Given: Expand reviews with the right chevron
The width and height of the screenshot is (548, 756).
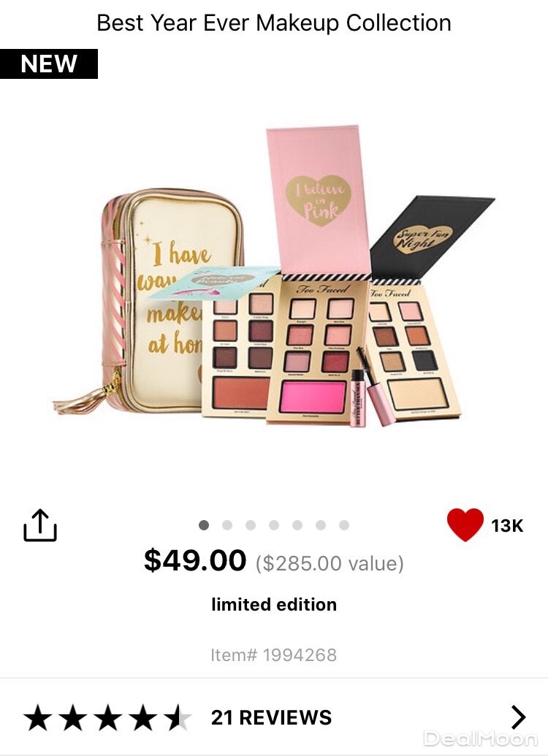Looking at the screenshot, I should 518,717.
